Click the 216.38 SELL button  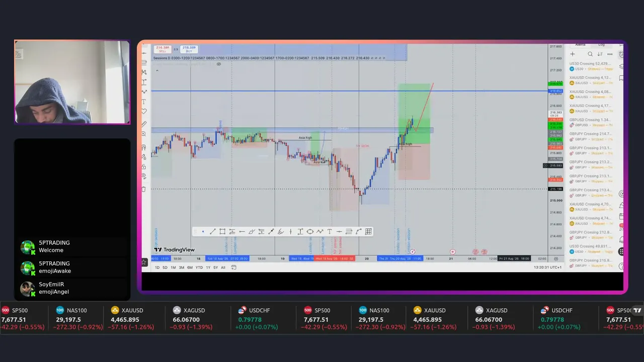163,49
